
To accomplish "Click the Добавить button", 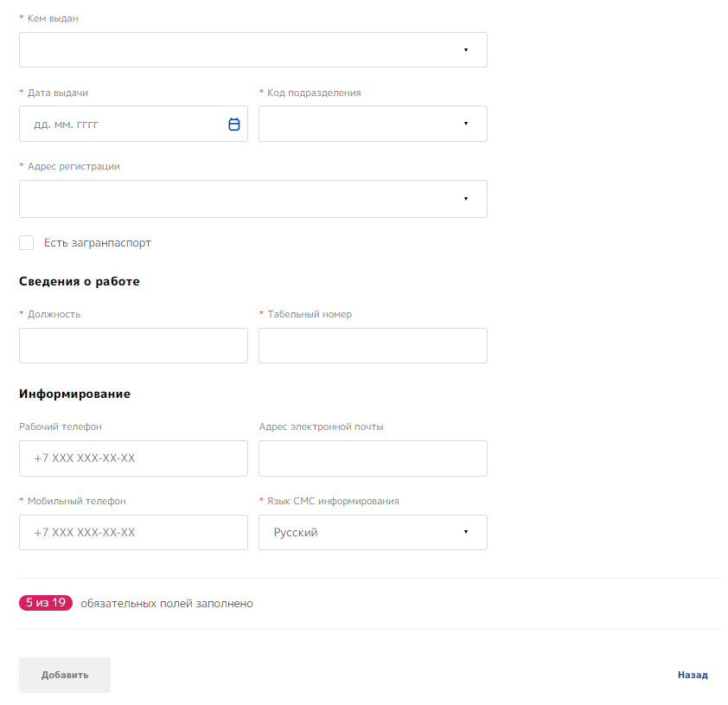I will click(x=65, y=675).
